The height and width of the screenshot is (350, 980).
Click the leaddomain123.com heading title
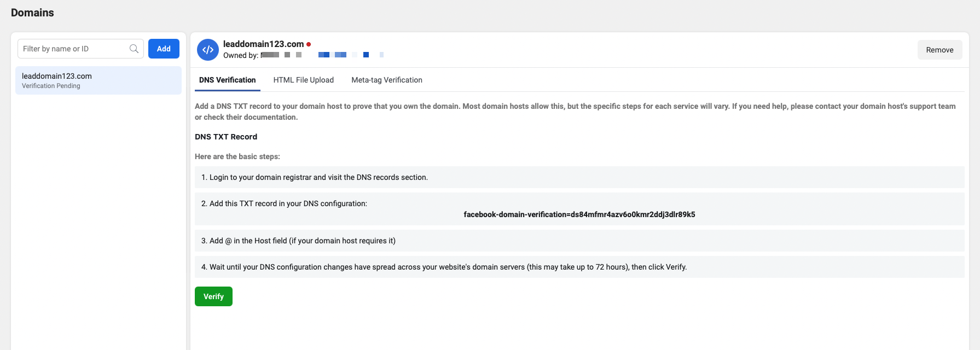(x=263, y=44)
